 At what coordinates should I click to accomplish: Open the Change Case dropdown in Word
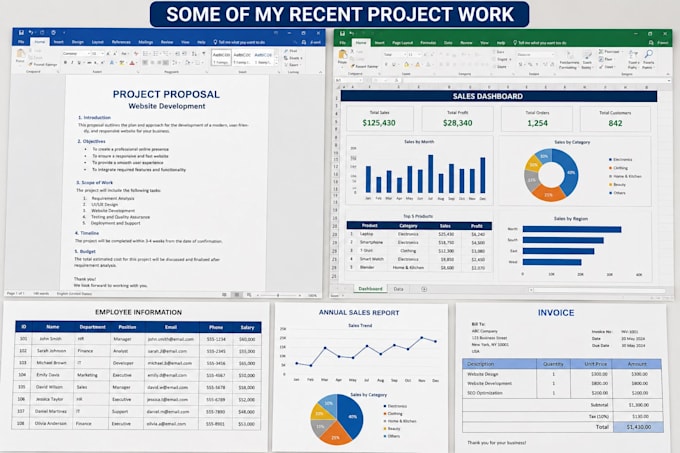pos(124,53)
